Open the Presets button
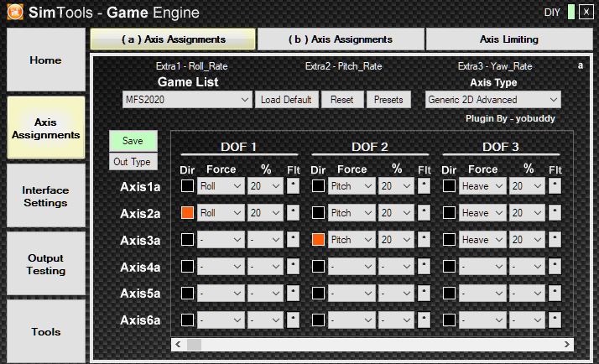Image resolution: width=599 pixels, height=364 pixels. (388, 100)
